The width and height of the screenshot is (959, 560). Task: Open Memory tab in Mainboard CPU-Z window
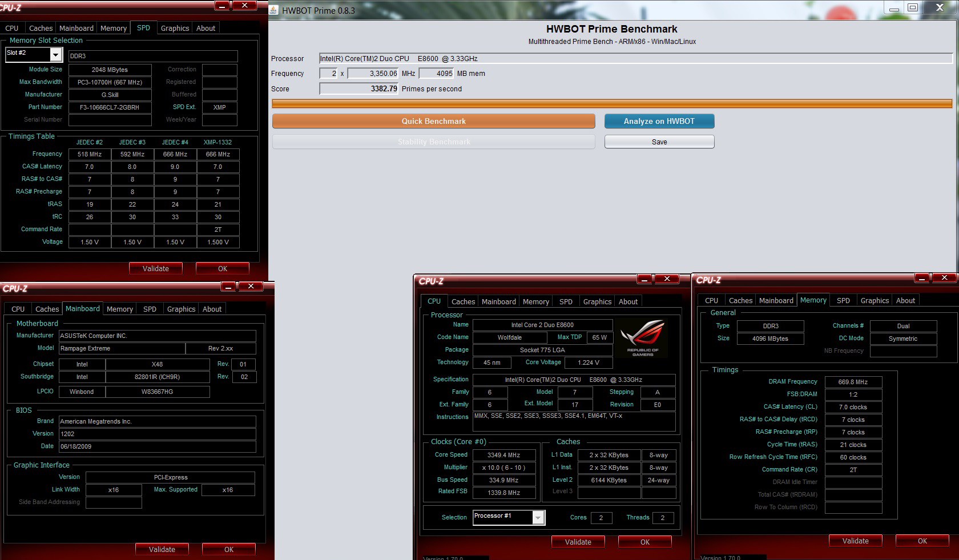120,309
